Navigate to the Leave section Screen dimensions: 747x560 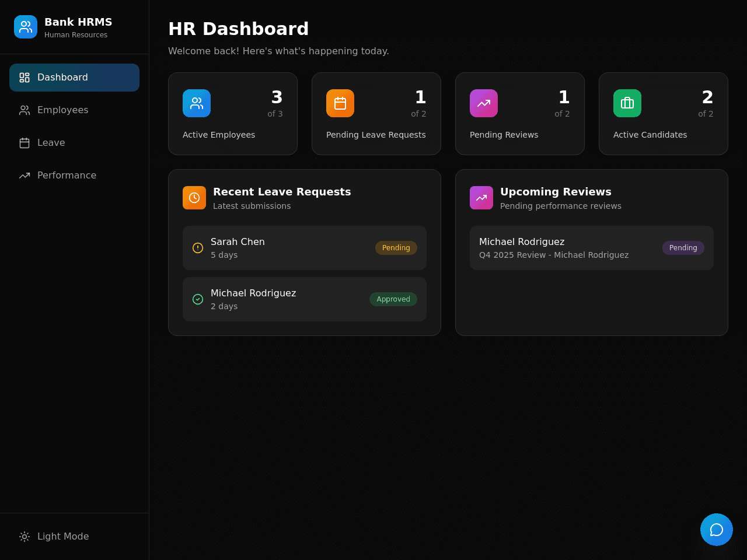click(74, 143)
